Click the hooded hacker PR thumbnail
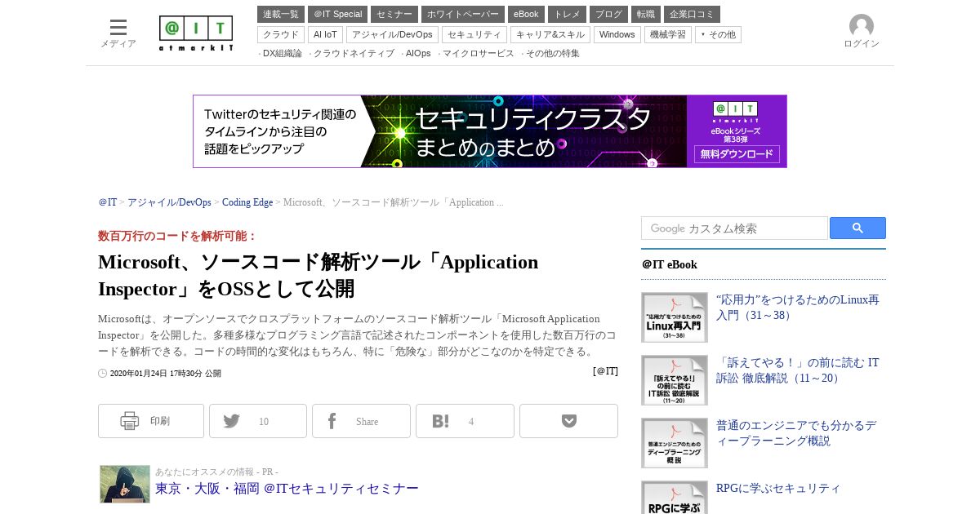This screenshot has height=514, width=980. 125,484
